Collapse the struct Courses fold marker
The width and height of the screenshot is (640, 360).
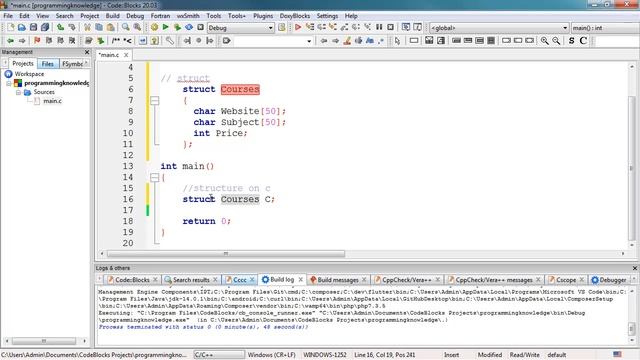click(x=155, y=100)
